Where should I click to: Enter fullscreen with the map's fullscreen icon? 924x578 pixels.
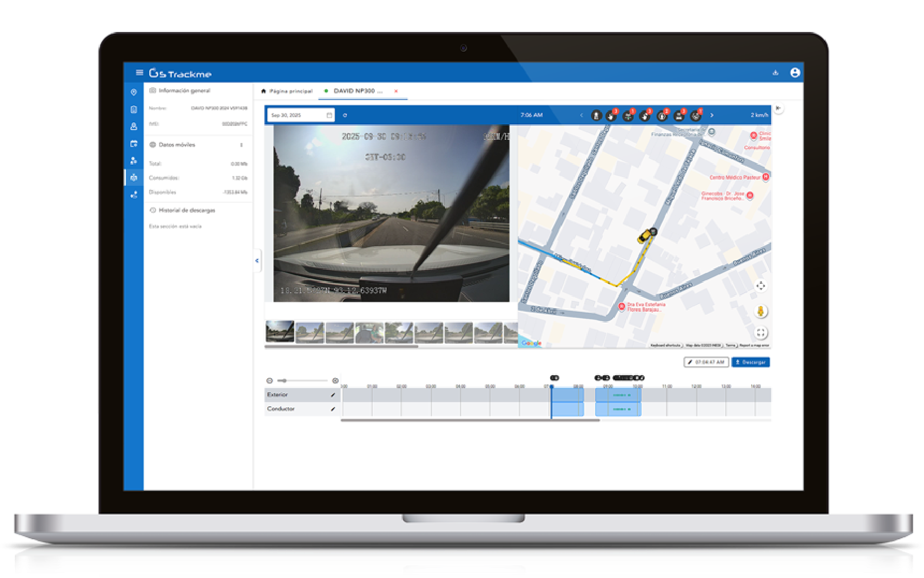click(760, 333)
